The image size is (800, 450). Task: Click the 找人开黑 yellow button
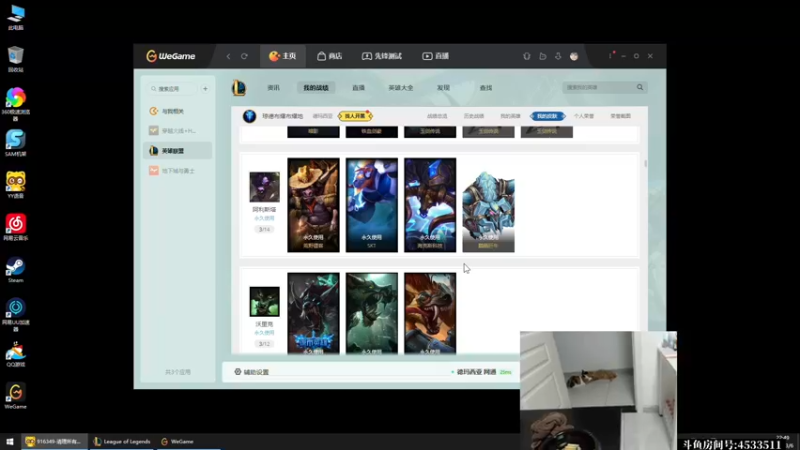click(355, 116)
